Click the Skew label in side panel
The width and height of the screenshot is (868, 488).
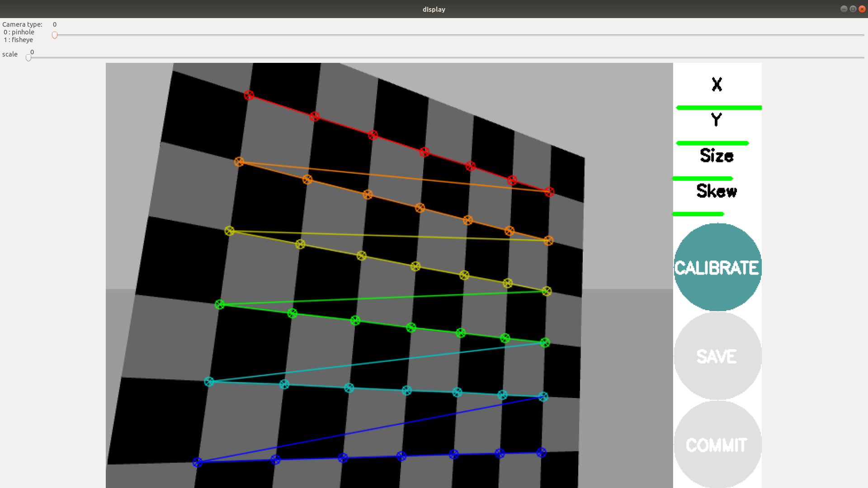(717, 191)
